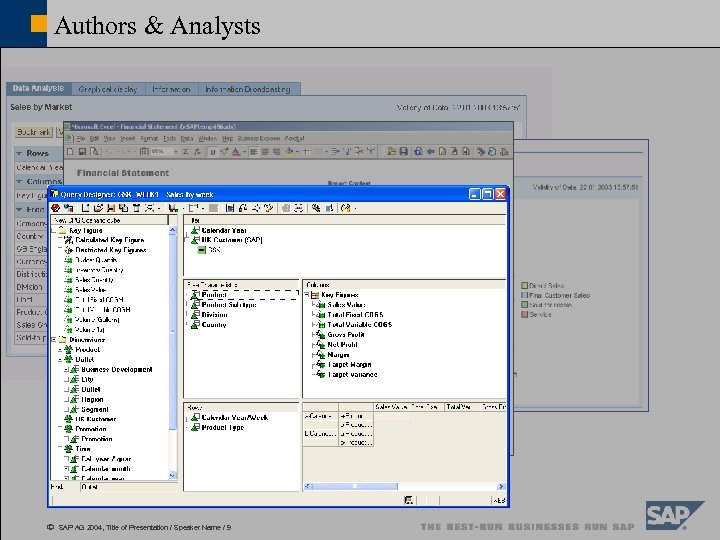Click the tabular display icon in Query Designer toolbar
Image resolution: width=720 pixels, height=540 pixels.
(x=230, y=208)
